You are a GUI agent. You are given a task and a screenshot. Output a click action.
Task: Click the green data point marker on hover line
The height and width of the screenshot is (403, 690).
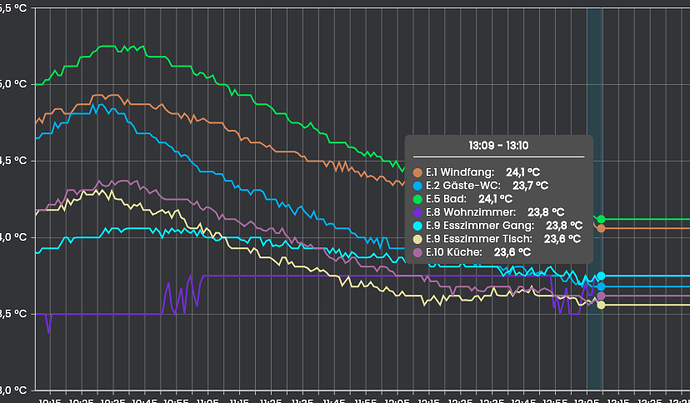[601, 219]
